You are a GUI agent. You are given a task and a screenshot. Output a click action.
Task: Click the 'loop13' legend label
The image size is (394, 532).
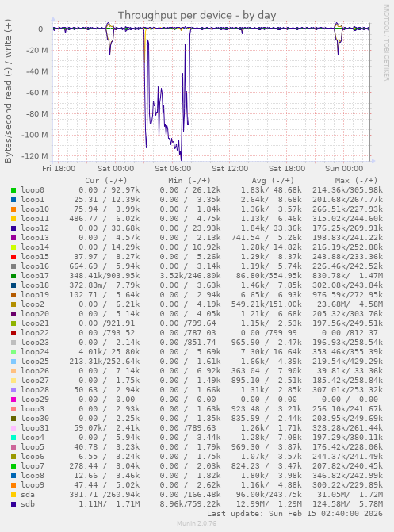pos(35,238)
